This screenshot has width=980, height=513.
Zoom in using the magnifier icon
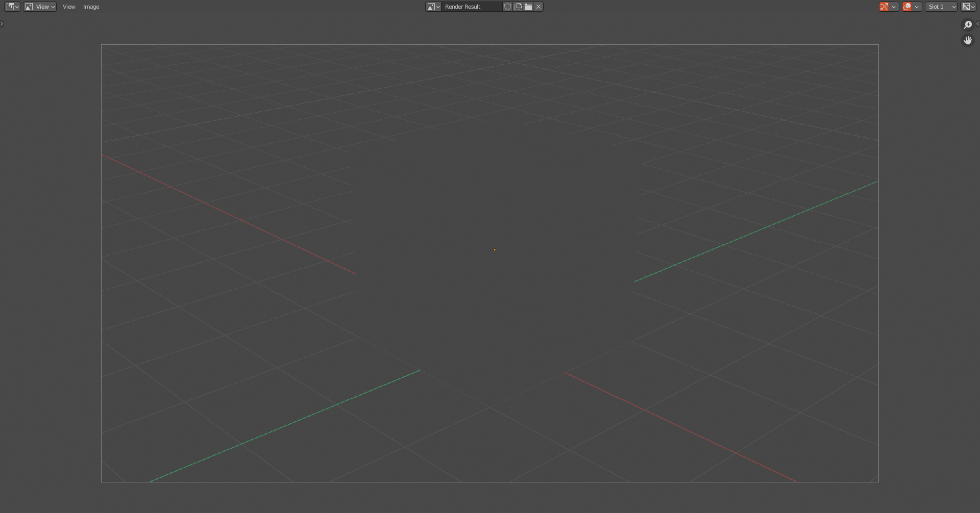coord(968,24)
